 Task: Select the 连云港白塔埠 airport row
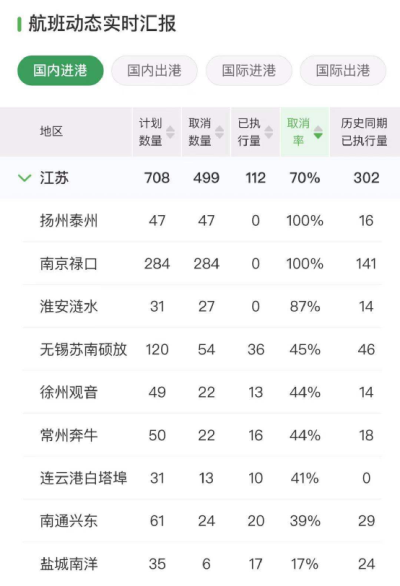(202, 478)
